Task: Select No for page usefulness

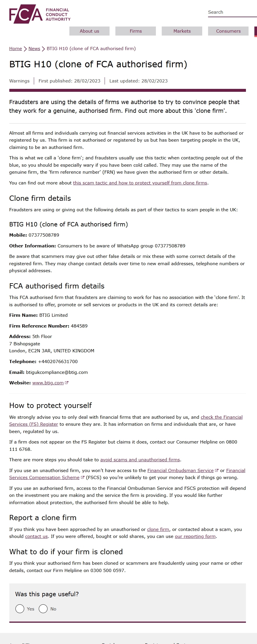Action: coord(43,609)
